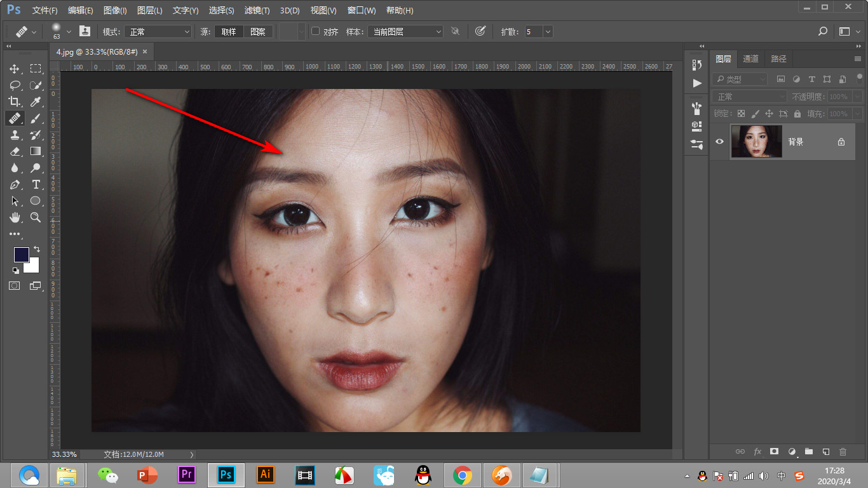Click the 背景 layer thumbnail
Screen dimensions: 868x488
[x=756, y=141]
